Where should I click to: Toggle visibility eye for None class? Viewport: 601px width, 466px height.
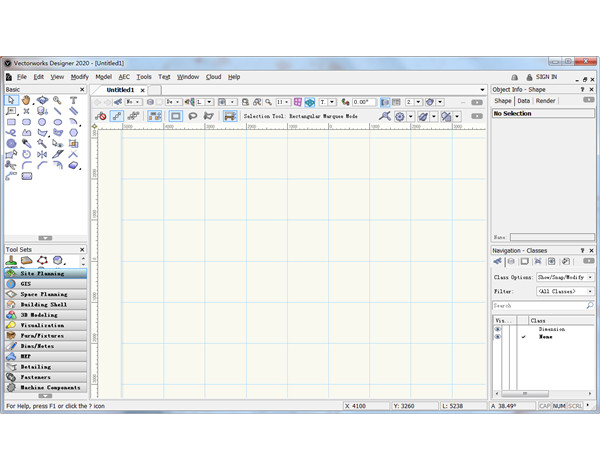pyautogui.click(x=498, y=337)
